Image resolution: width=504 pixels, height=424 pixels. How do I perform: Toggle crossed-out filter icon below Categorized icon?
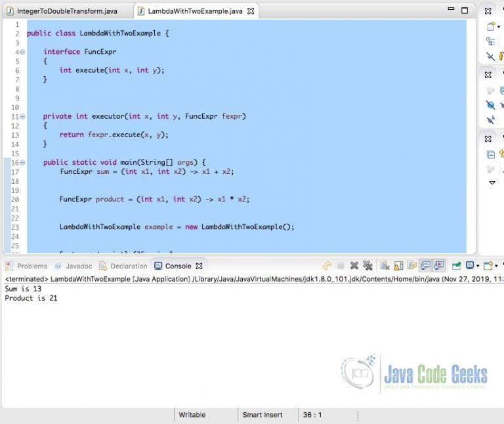(490, 56)
